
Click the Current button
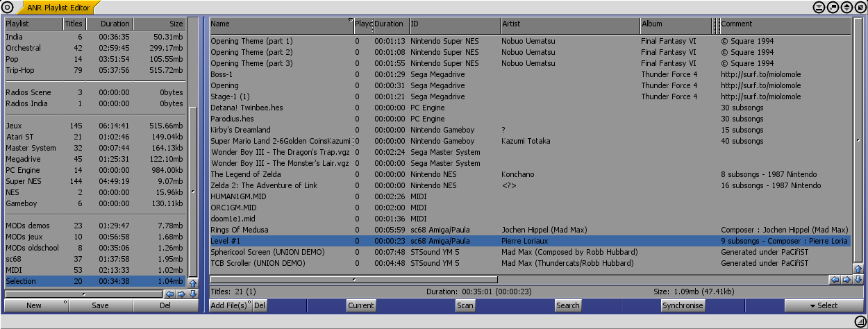pyautogui.click(x=361, y=305)
